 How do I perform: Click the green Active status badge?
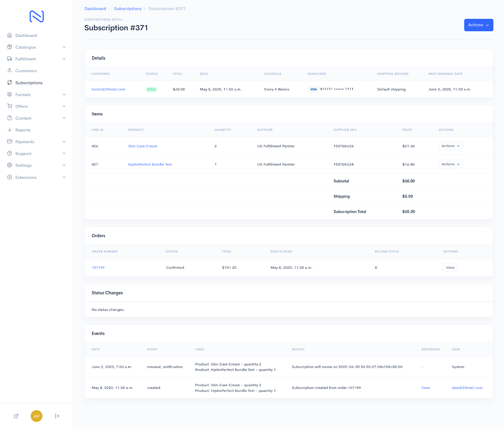[152, 89]
